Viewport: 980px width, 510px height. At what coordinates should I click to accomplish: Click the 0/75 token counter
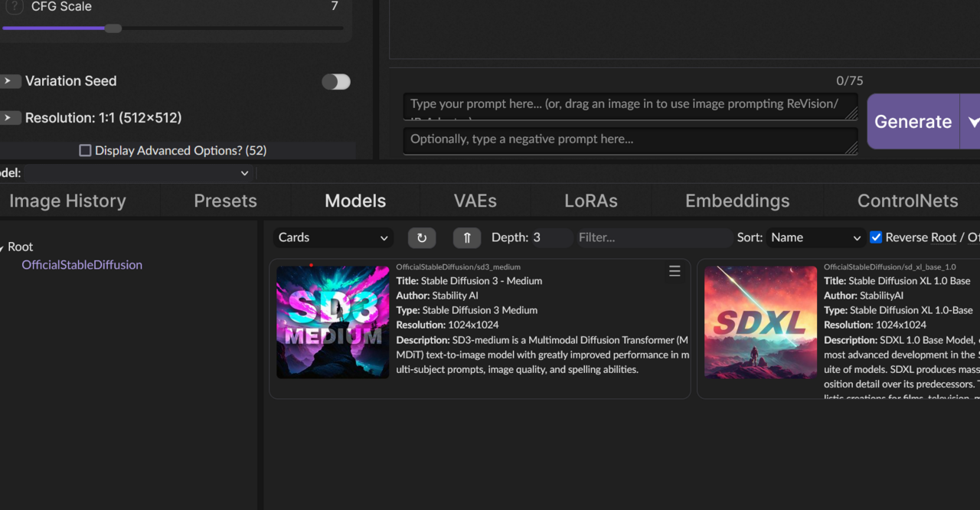(850, 80)
